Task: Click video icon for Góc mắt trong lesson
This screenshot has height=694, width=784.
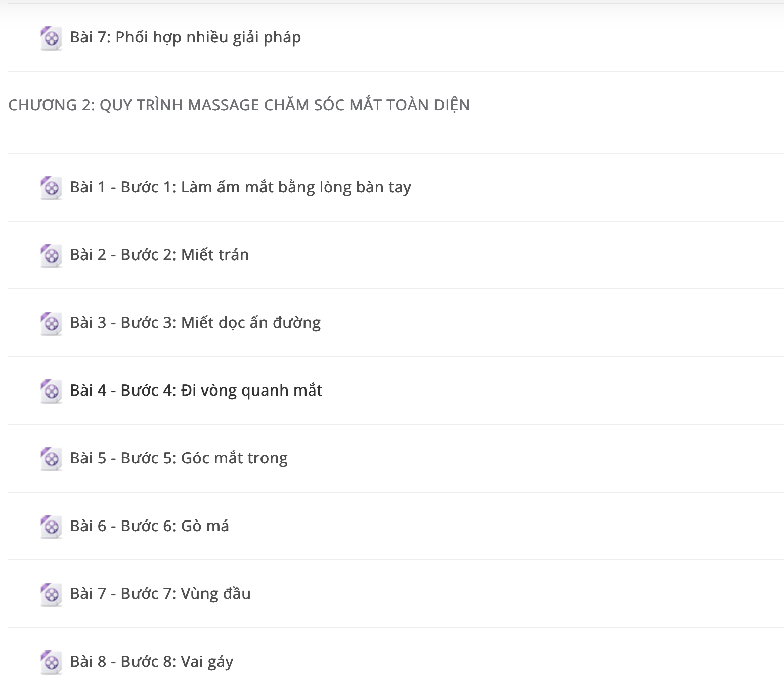Action: click(51, 459)
